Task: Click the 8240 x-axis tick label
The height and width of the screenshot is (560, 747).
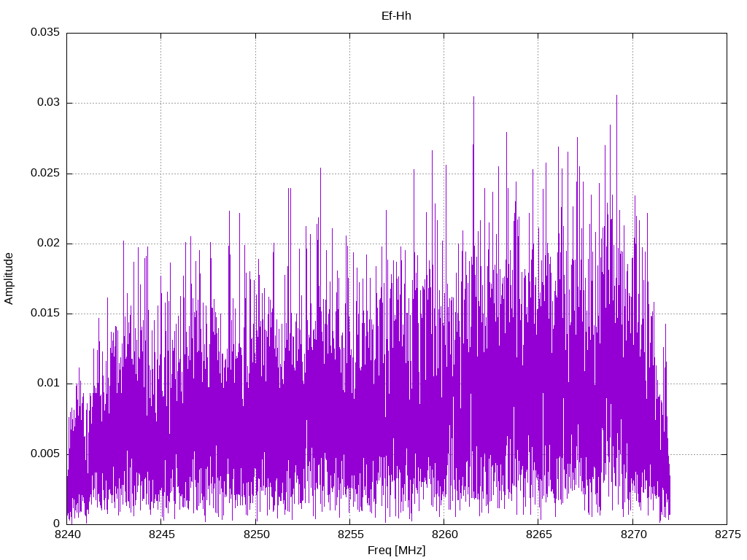Action: [68, 534]
